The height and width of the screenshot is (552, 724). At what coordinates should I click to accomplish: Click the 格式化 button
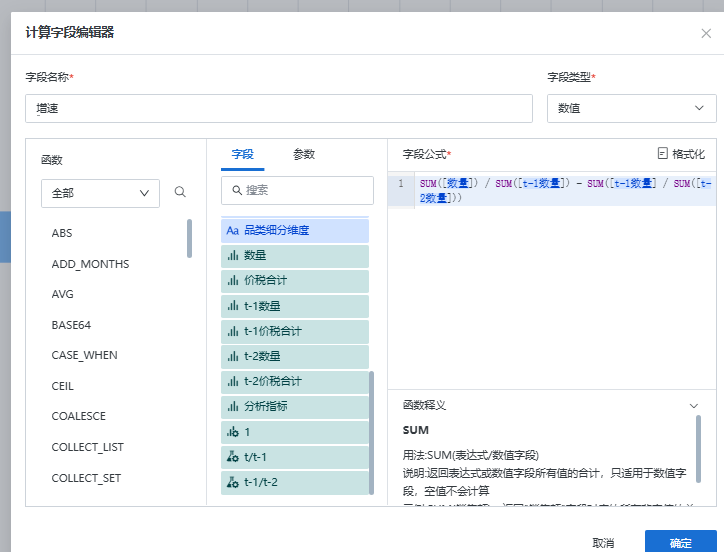[x=681, y=153]
